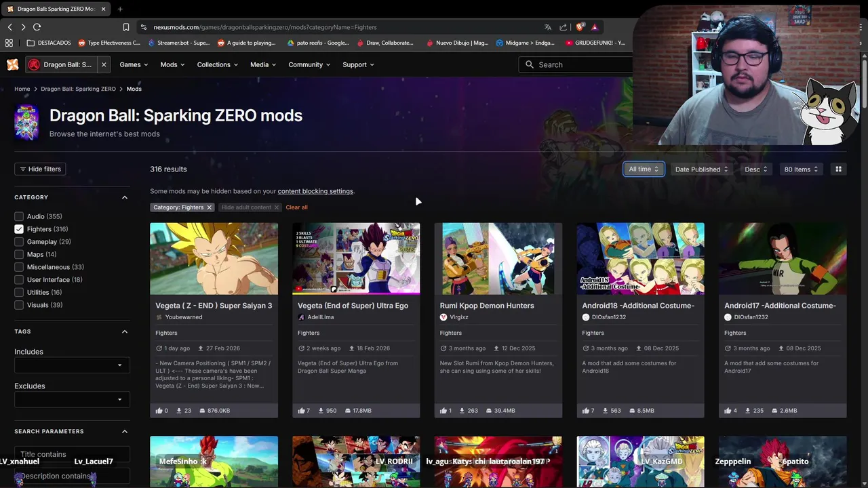Tick the Maps category checkbox
The width and height of the screenshot is (868, 488).
(x=19, y=254)
